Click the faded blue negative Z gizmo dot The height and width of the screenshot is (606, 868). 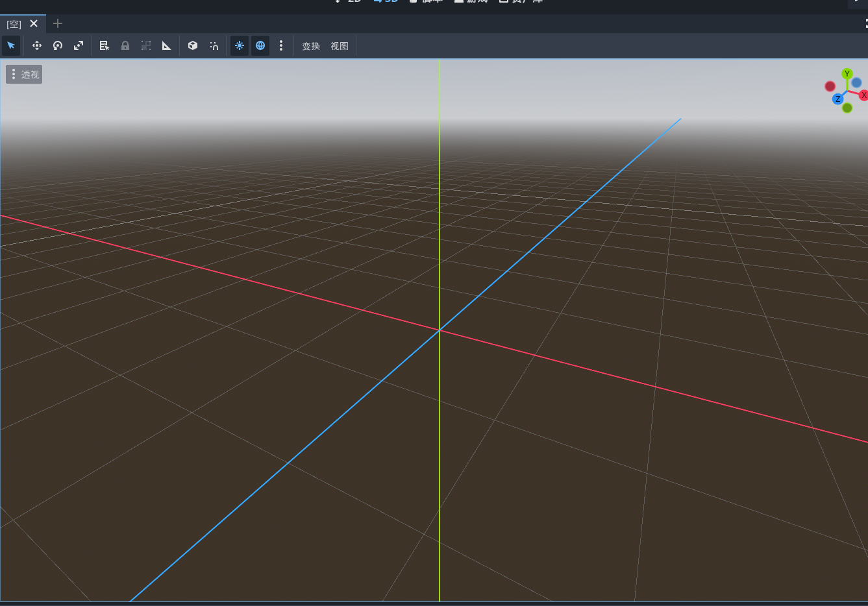click(856, 82)
